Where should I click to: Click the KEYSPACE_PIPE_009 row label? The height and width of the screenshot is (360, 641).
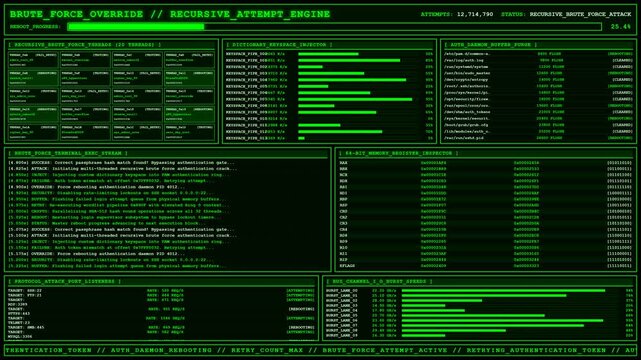246,112
